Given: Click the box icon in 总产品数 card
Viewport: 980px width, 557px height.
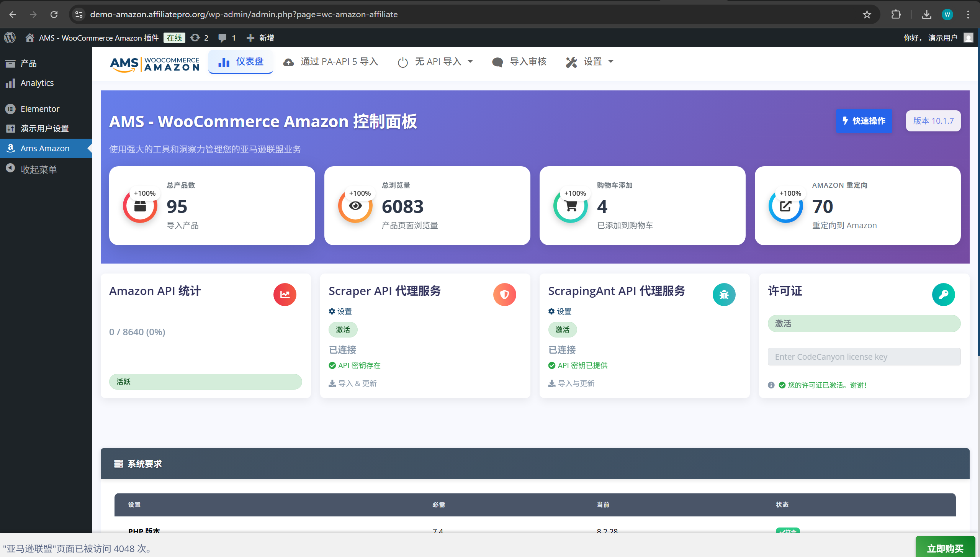Looking at the screenshot, I should (x=140, y=206).
